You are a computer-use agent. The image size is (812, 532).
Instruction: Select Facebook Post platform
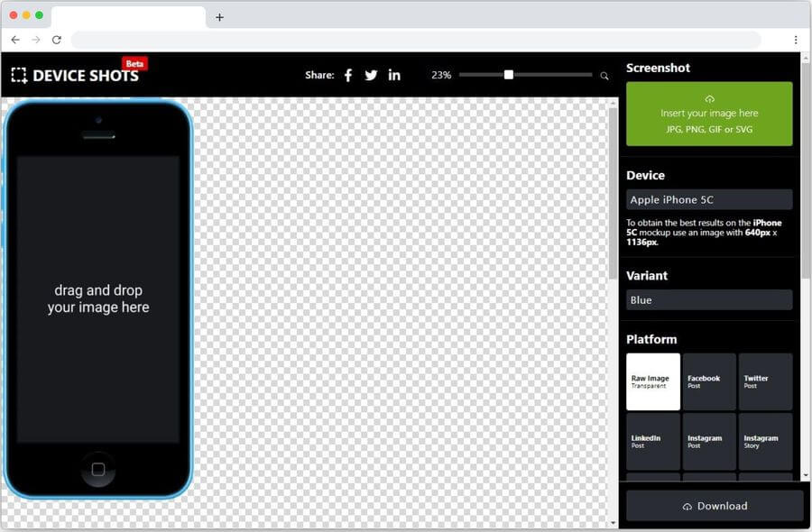point(709,382)
